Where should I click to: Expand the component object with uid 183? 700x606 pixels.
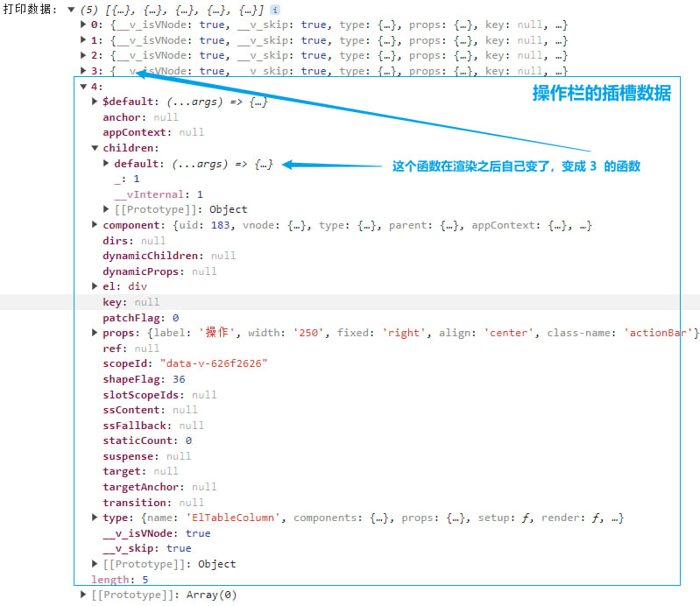point(95,225)
